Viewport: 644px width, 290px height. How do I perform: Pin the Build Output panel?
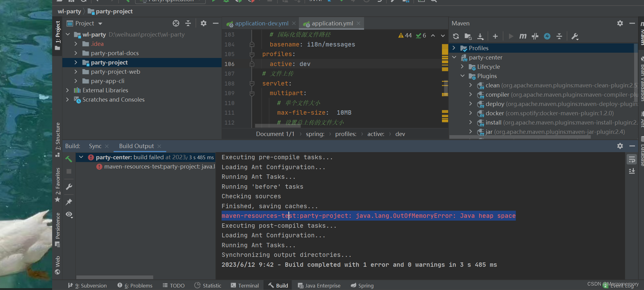[x=69, y=202]
